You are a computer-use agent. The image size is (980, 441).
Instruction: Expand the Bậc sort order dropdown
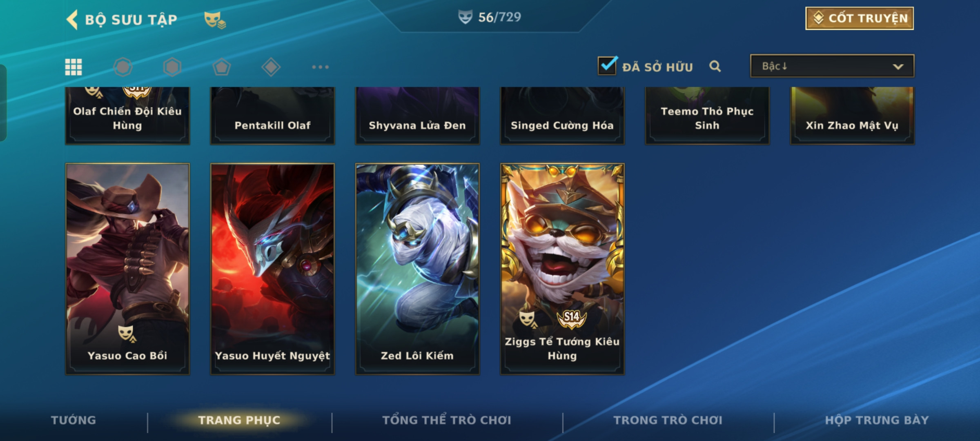(x=832, y=66)
